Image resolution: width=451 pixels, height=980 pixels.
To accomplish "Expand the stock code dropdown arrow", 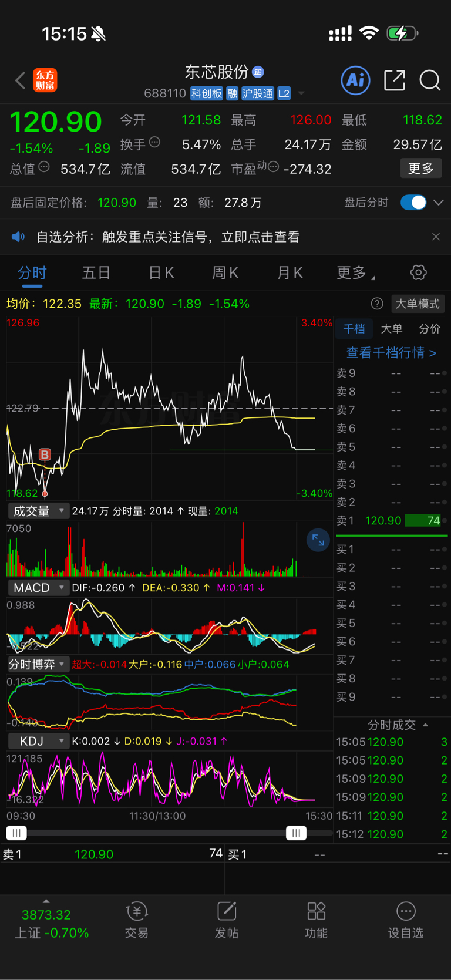I will point(301,93).
